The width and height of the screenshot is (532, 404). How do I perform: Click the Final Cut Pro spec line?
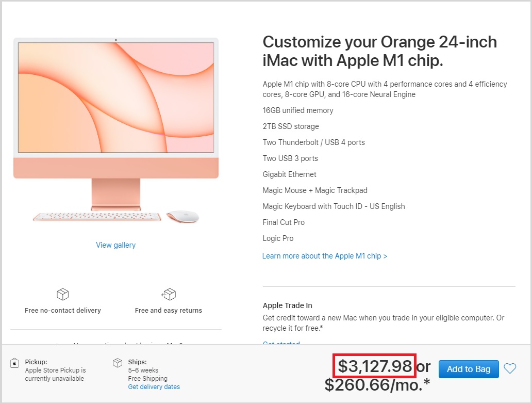click(x=284, y=222)
